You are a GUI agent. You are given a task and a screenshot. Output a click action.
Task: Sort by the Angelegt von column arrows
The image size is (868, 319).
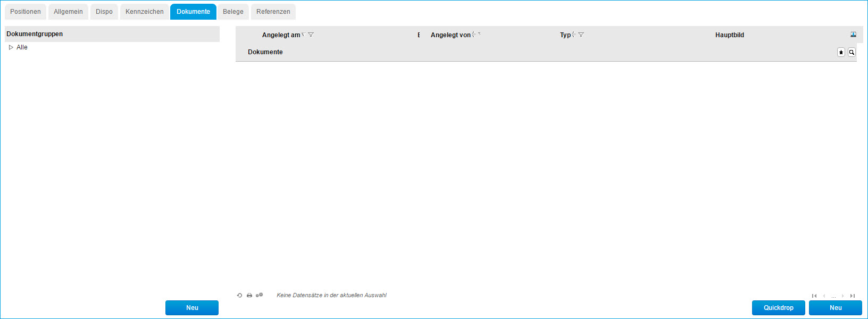point(474,35)
